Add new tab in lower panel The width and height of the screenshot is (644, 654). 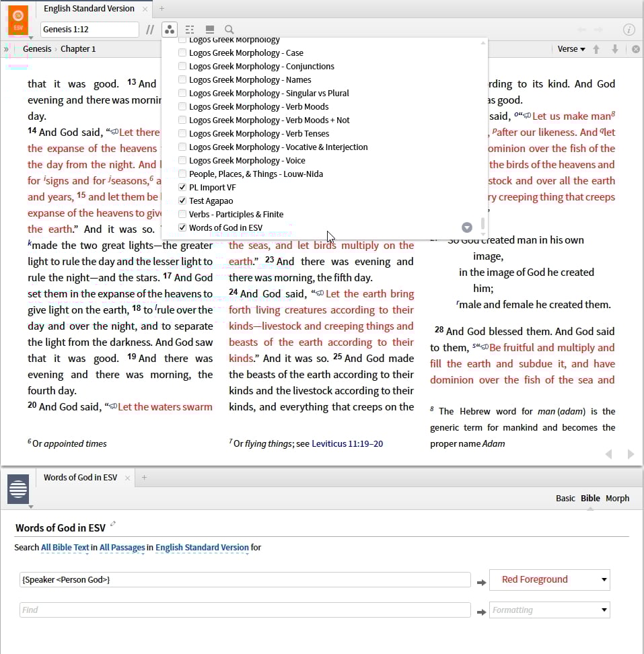pyautogui.click(x=144, y=477)
